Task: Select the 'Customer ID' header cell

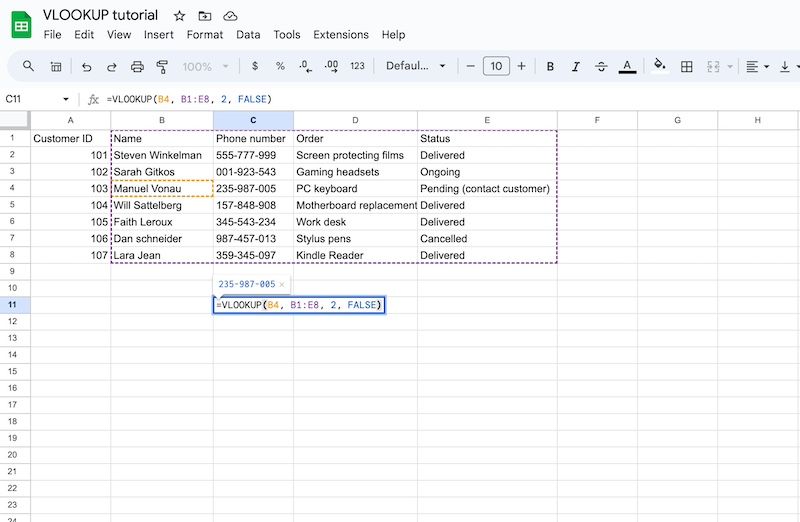Action: click(x=70, y=138)
